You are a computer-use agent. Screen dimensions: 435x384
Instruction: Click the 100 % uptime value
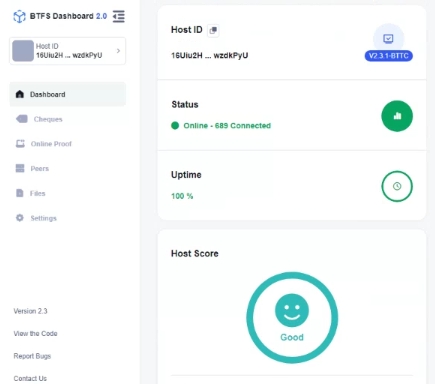[x=182, y=196]
